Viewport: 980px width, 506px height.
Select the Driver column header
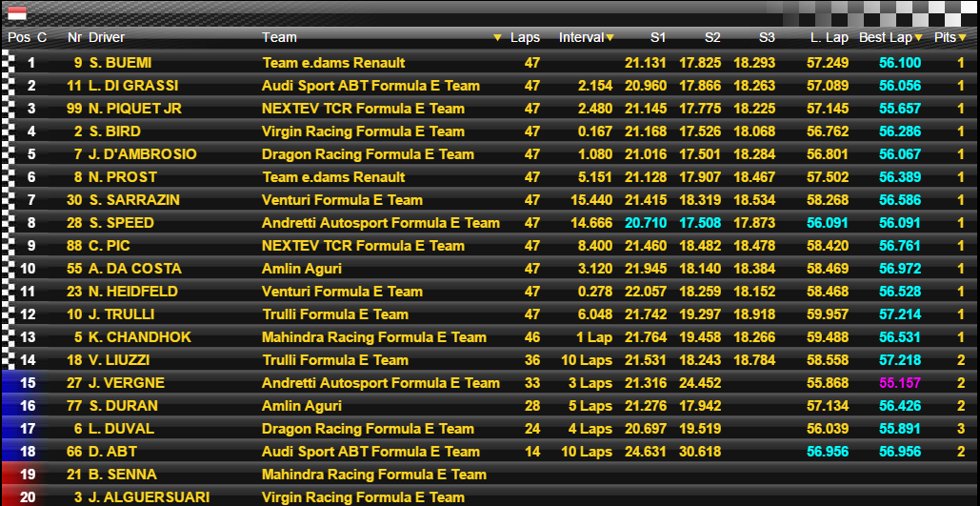point(107,37)
